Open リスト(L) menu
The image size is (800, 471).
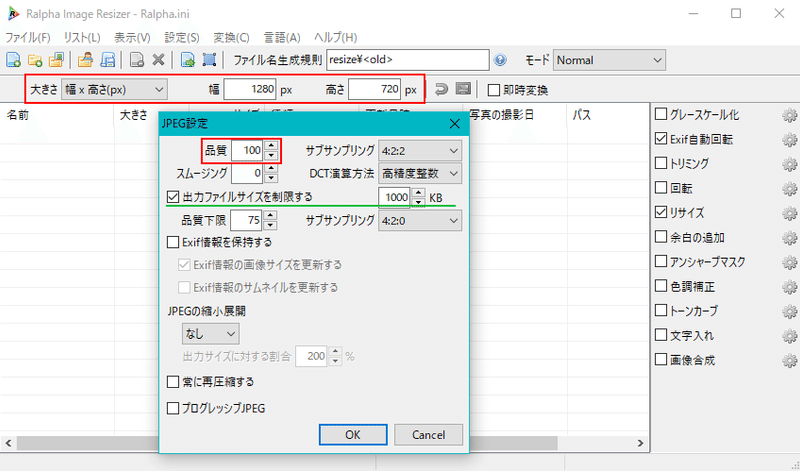[82, 38]
